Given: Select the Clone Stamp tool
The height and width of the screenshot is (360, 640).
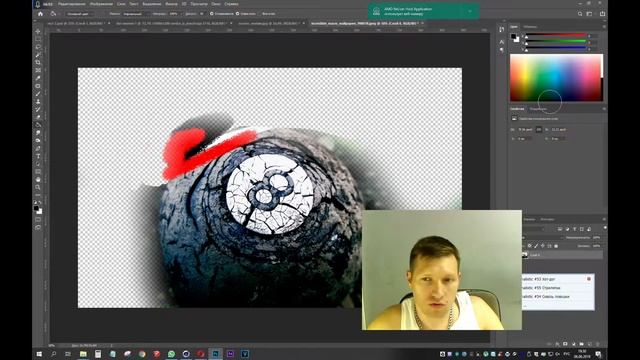Looking at the screenshot, I should 38,101.
